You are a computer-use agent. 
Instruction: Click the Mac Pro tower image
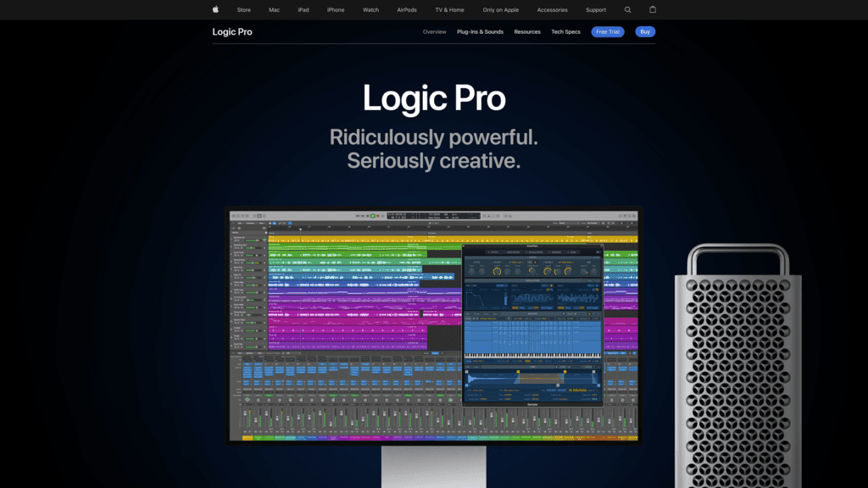pyautogui.click(x=738, y=366)
